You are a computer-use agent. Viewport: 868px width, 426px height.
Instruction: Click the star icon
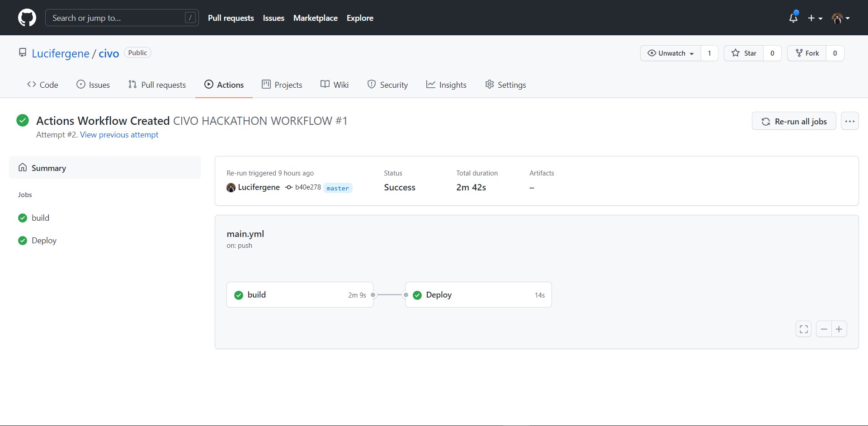coord(736,53)
